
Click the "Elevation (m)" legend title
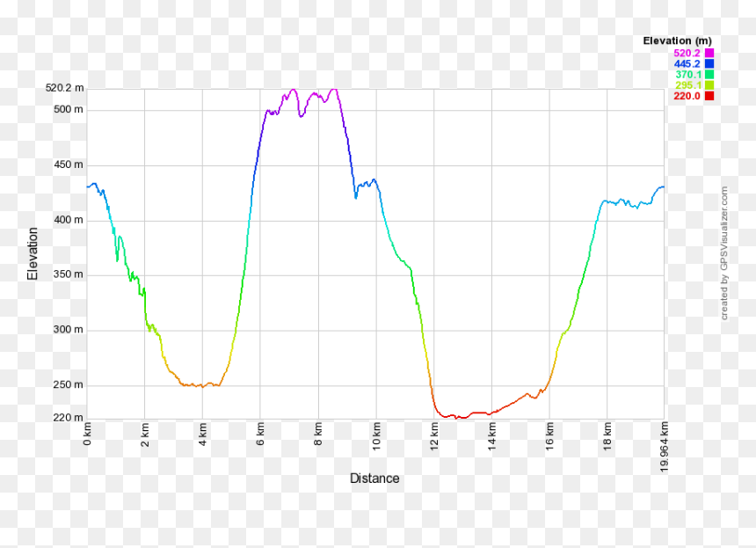pyautogui.click(x=678, y=41)
